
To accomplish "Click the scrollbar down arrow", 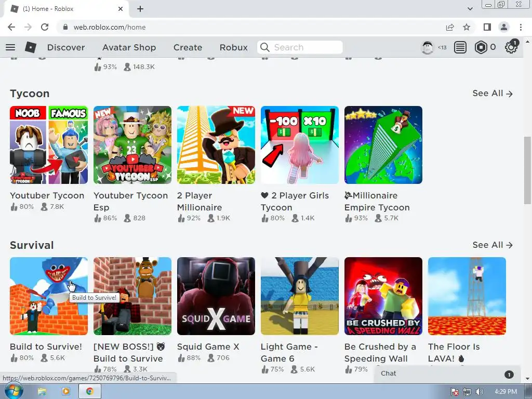I will [527, 379].
